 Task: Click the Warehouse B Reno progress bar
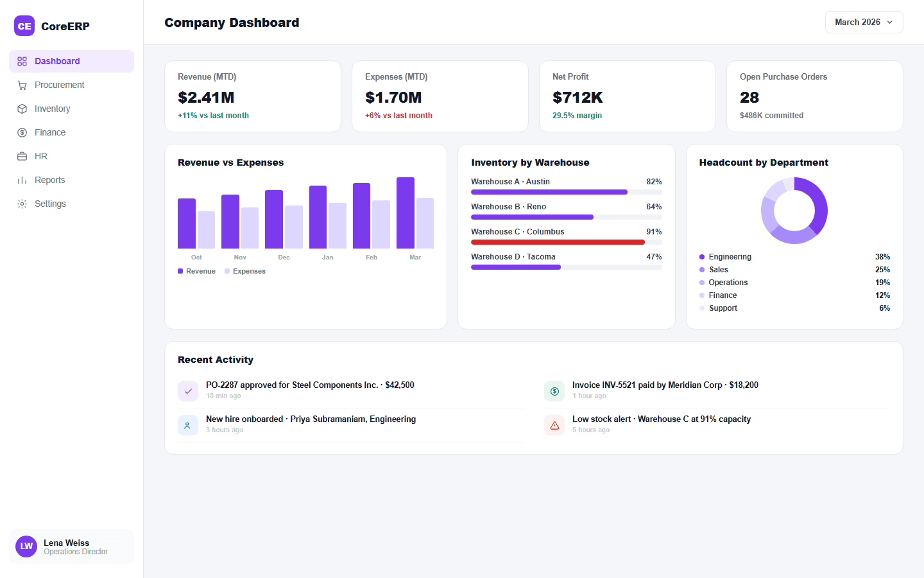pos(567,217)
